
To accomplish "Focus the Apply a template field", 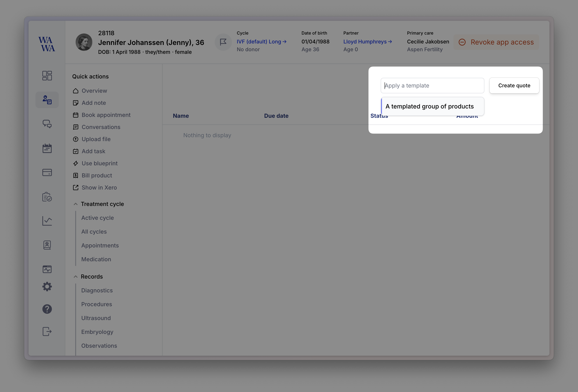I will (432, 86).
